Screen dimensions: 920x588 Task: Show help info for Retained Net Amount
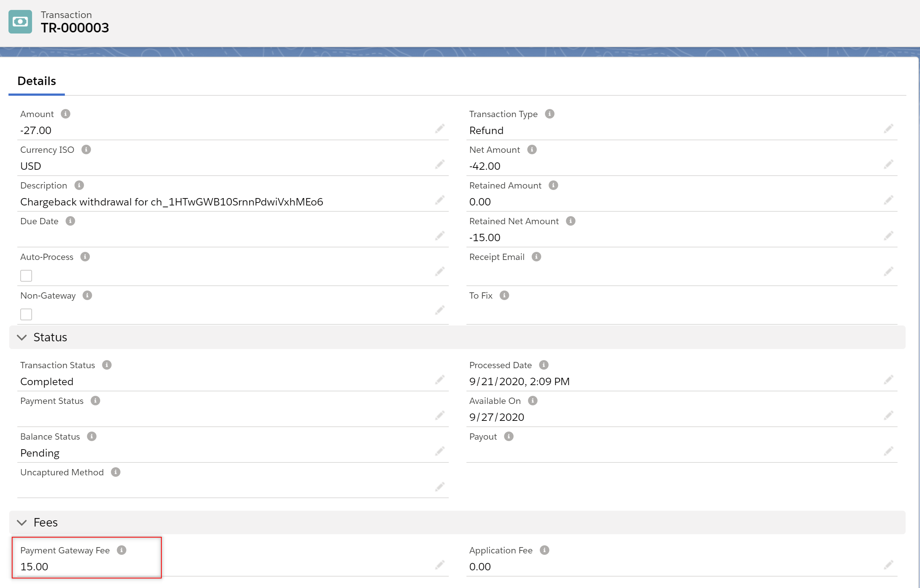[x=570, y=221]
